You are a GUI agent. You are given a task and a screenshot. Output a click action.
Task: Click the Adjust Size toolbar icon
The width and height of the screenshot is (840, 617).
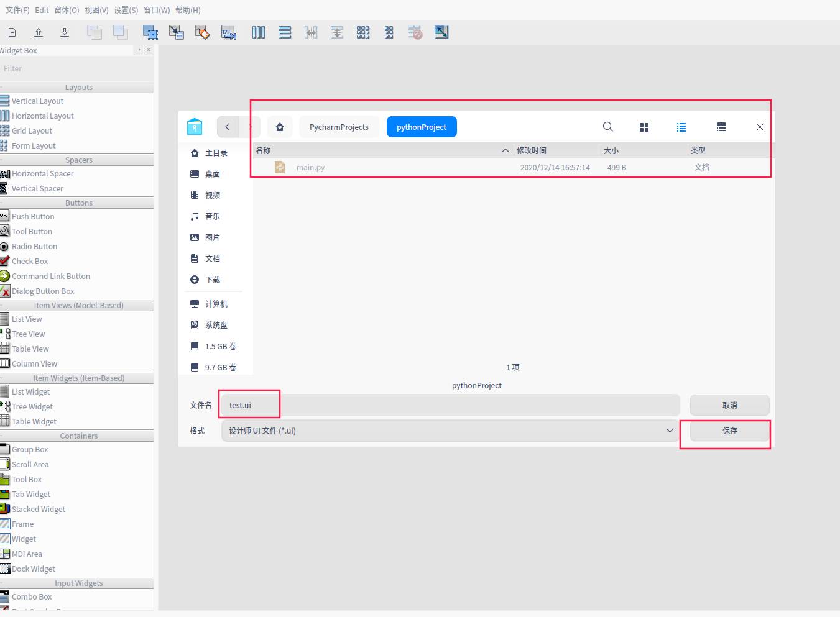pyautogui.click(x=441, y=32)
